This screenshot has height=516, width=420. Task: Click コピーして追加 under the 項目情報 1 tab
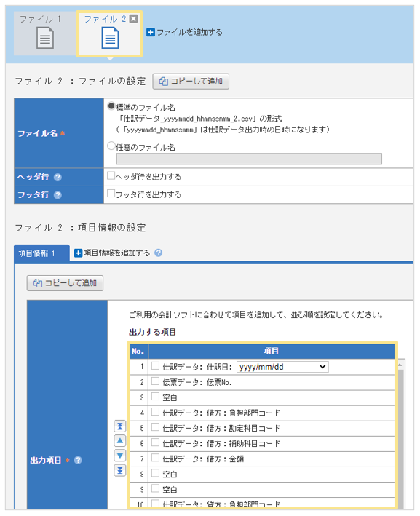click(x=65, y=283)
